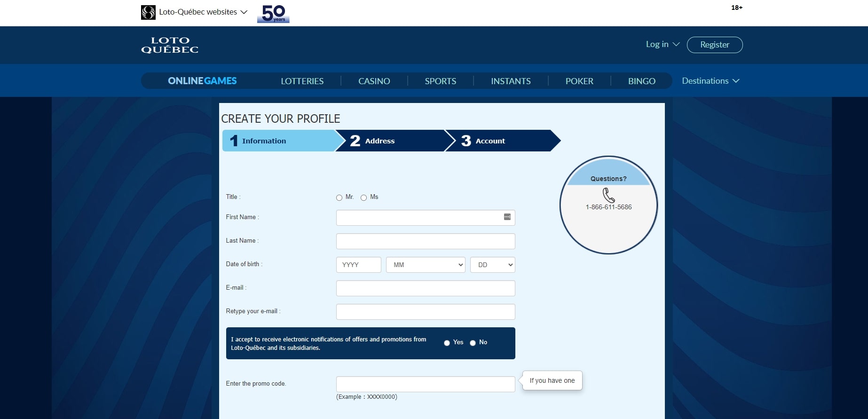Click the promo code input field
The width and height of the screenshot is (868, 419).
click(426, 384)
